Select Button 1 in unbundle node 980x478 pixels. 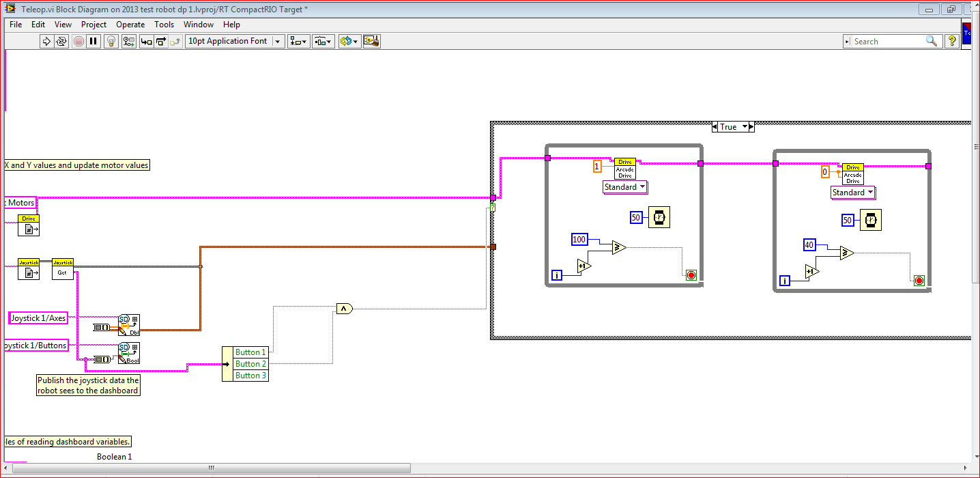[x=250, y=352]
